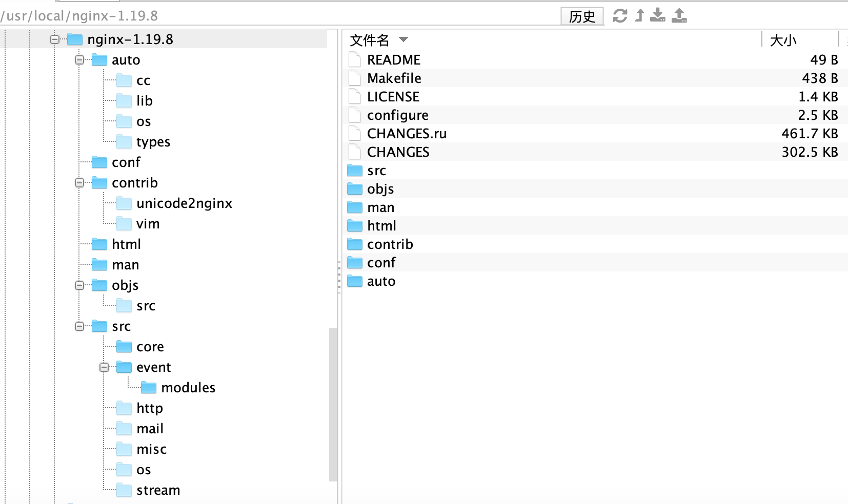The image size is (848, 504).
Task: Open the man folder in file list
Action: [x=371, y=207]
